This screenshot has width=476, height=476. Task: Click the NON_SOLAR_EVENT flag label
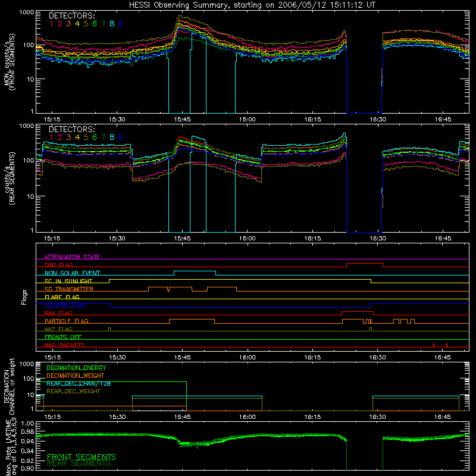72,273
